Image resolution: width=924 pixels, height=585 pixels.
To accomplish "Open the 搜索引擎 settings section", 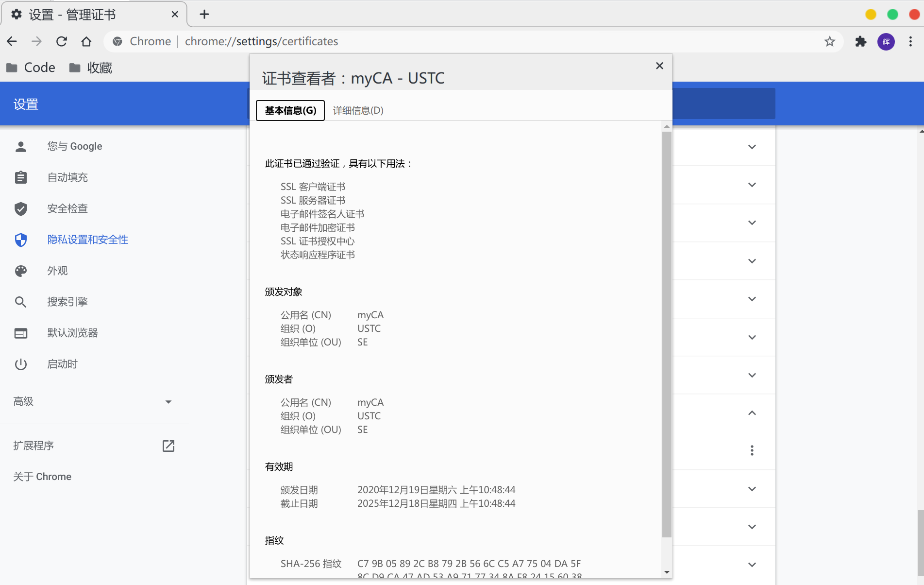I will click(x=67, y=302).
